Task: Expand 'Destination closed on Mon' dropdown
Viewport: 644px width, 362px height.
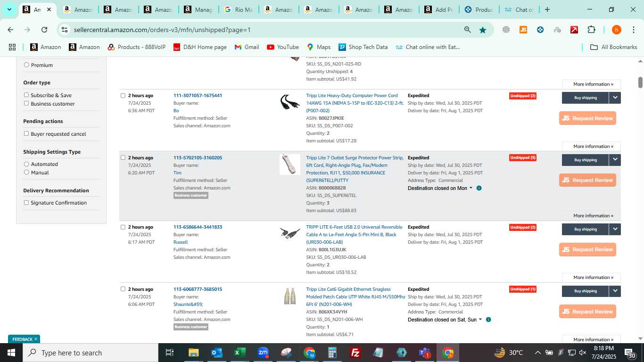Action: pos(440,188)
